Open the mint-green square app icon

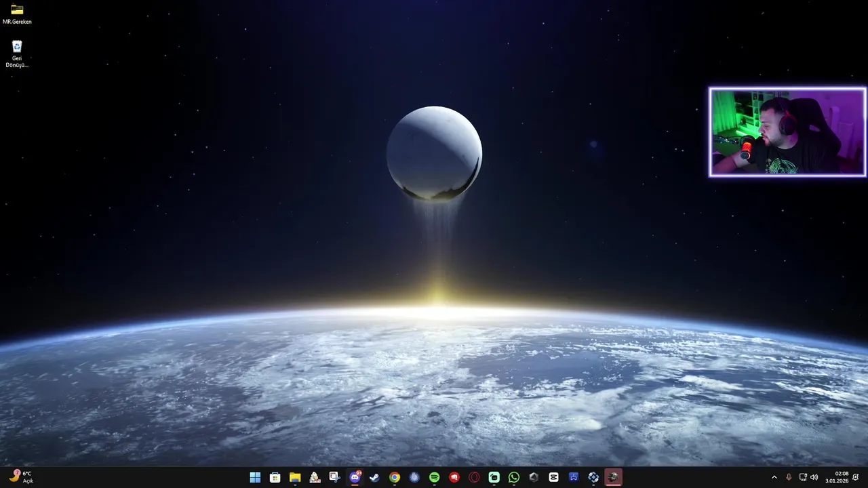[494, 477]
